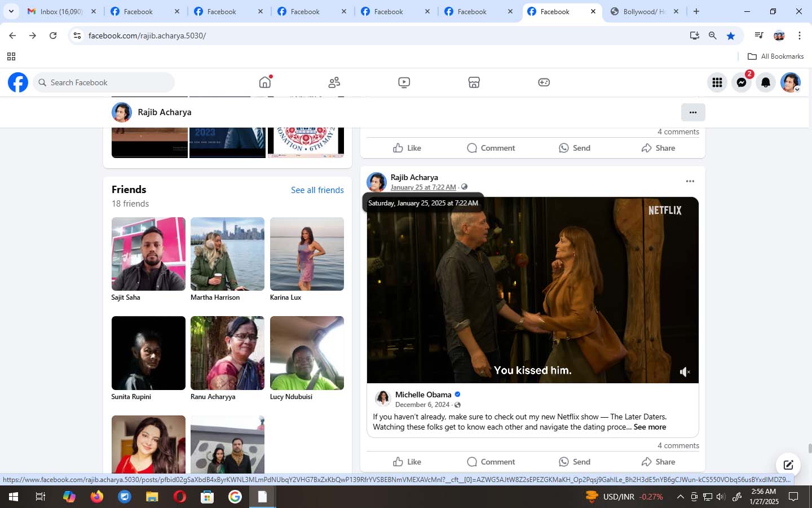The image size is (812, 508).
Task: View 4 comments on the upper post
Action: [x=678, y=132]
